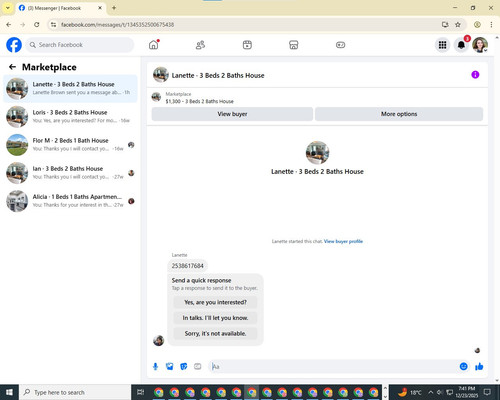Image resolution: width=500 pixels, height=400 pixels.
Task: Open a new browser tab
Action: coord(114,8)
